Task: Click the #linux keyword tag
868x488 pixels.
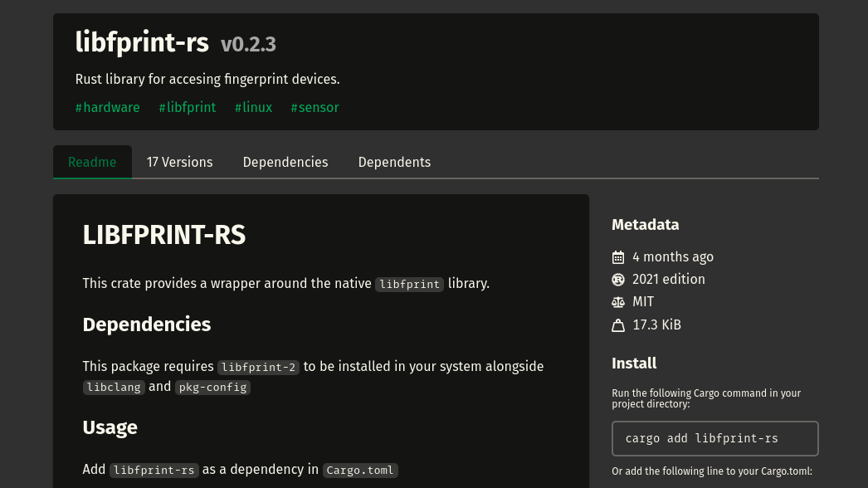Action: (253, 107)
